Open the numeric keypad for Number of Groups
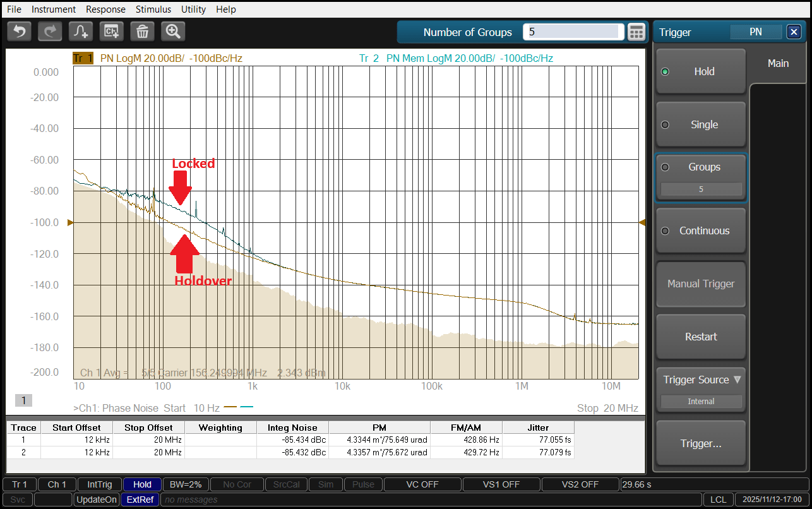 [x=636, y=32]
